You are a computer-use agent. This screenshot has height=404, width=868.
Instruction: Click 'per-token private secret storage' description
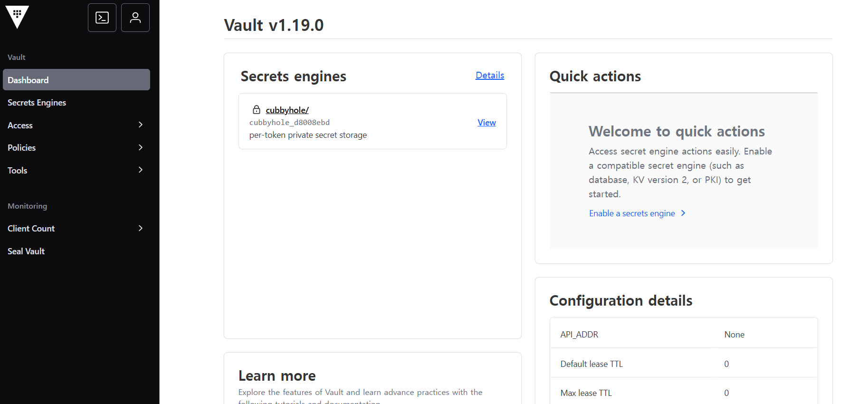coord(308,135)
